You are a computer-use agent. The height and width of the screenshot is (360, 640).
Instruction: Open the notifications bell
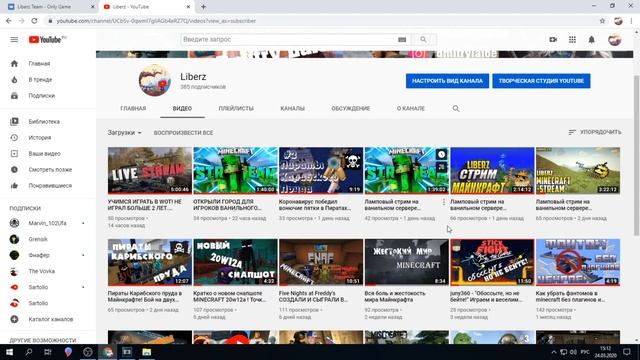pyautogui.click(x=591, y=40)
